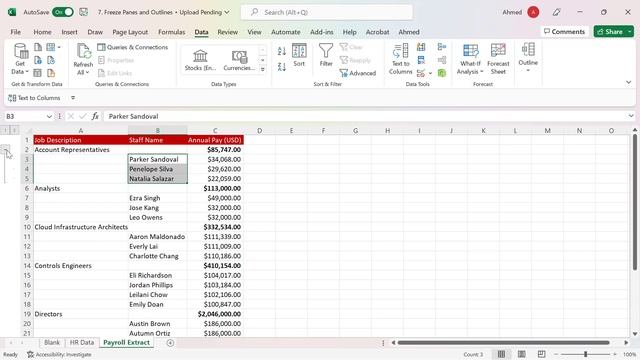
Task: Expand the Outline group dropdown
Action: click(528, 58)
